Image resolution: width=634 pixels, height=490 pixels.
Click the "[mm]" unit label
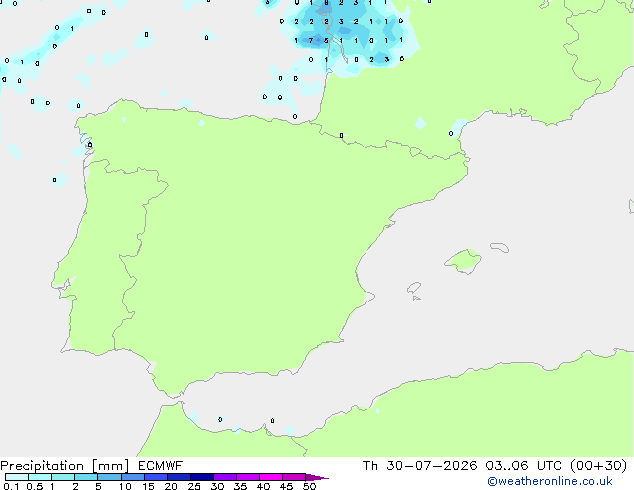click(x=110, y=466)
